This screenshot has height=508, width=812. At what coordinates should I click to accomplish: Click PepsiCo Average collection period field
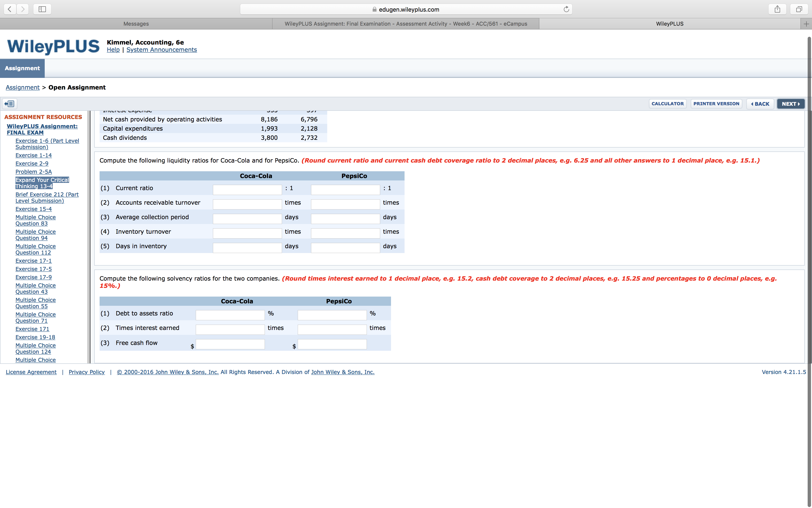(345, 219)
